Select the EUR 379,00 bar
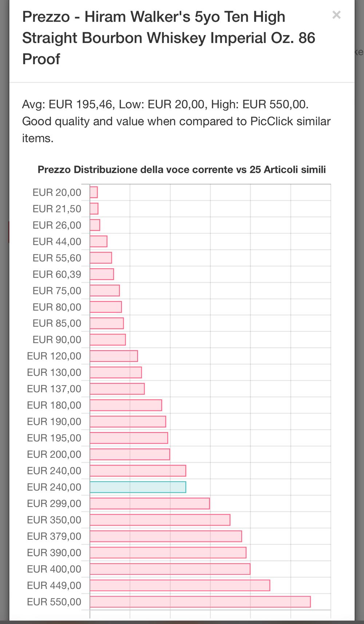Viewport: 364px width, 624px height. point(166,536)
